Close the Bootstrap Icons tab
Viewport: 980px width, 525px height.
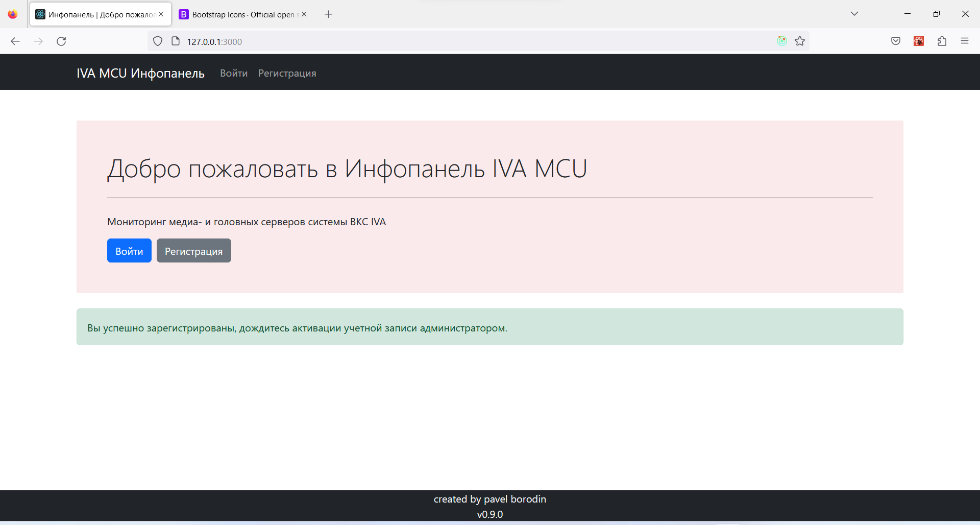(304, 14)
